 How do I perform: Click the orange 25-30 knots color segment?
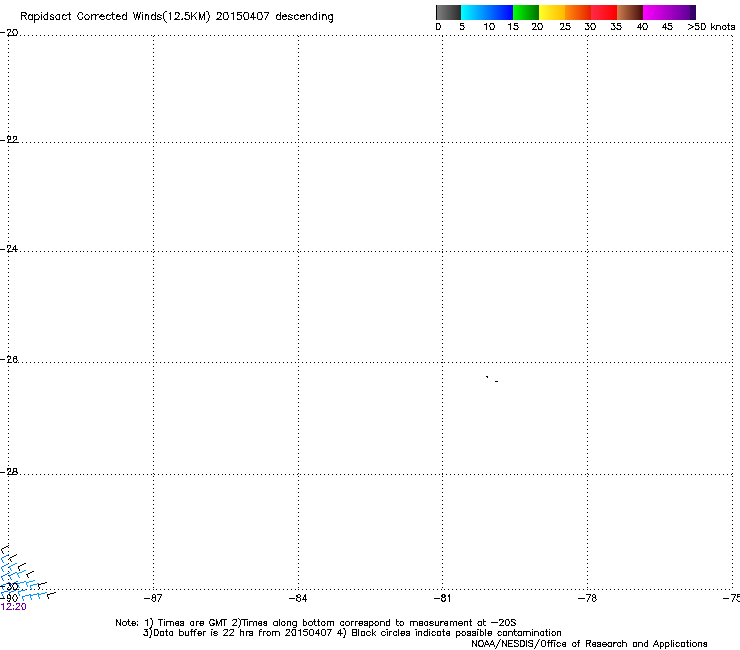[577, 12]
